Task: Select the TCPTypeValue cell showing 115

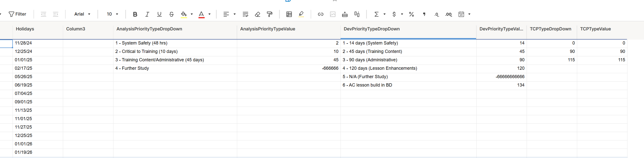Action: pos(602,60)
